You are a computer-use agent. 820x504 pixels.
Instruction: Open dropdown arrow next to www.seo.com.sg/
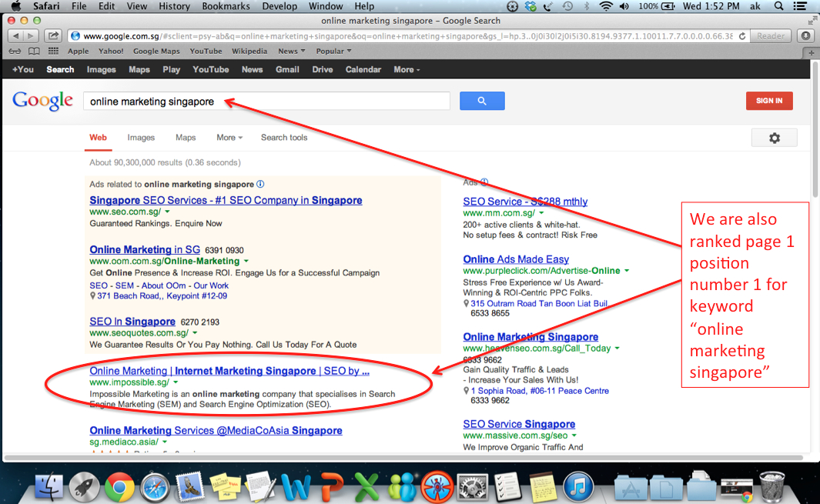coord(167,212)
